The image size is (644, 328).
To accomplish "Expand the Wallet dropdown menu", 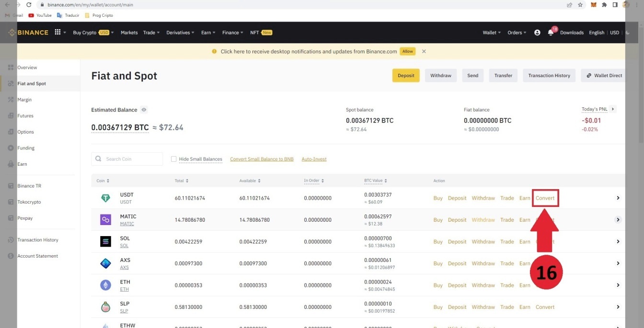I will tap(492, 33).
